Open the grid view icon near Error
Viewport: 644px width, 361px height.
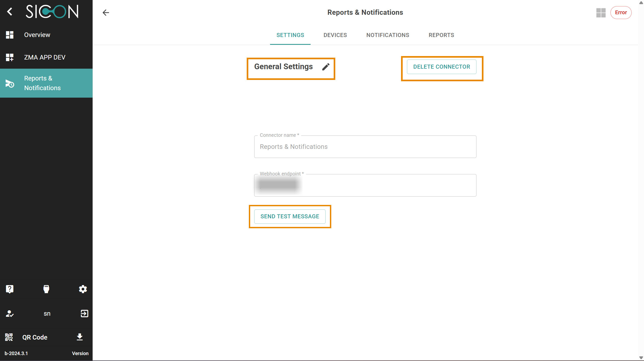tap(601, 13)
